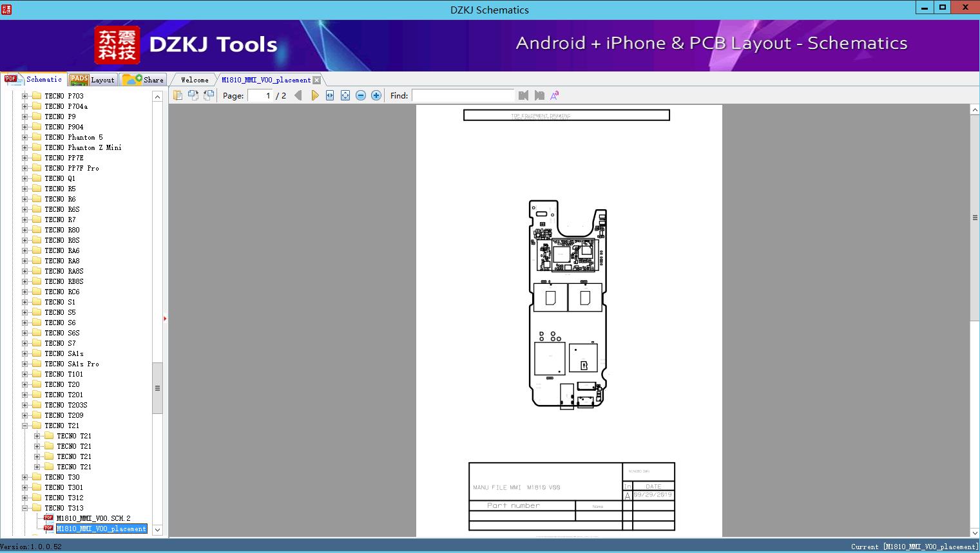This screenshot has height=553, width=980.
Task: Expand the TECNO T30 folder
Action: point(25,477)
